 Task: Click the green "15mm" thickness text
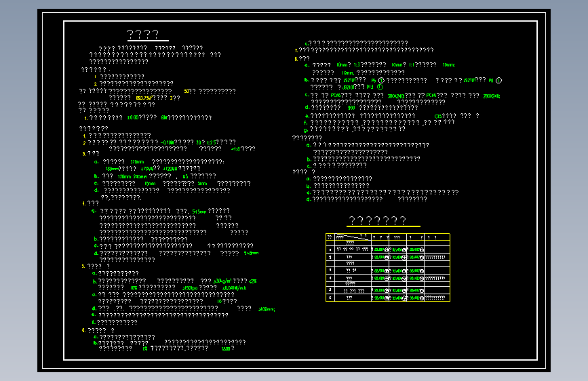click(150, 184)
